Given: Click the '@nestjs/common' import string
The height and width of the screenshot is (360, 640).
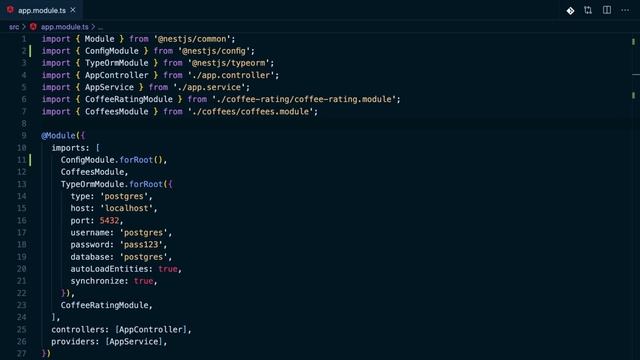Looking at the screenshot, I should pos(192,39).
